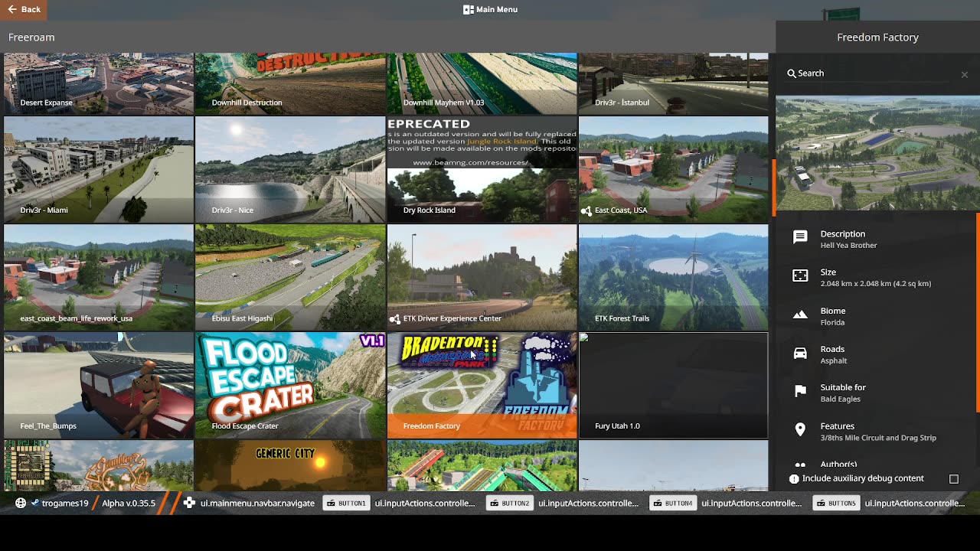Select the Gambler map tile
This screenshot has width=980, height=551.
99,465
